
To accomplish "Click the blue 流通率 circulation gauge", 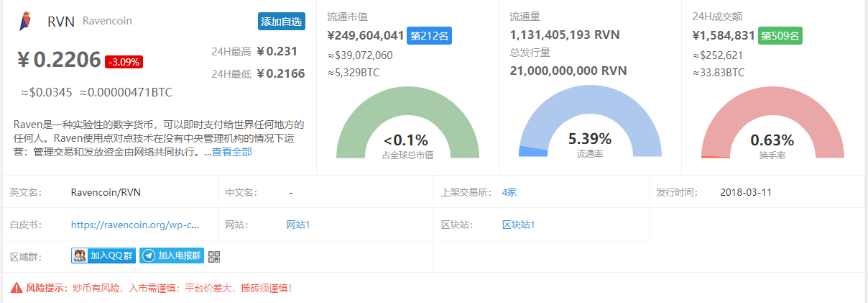I will point(590,122).
